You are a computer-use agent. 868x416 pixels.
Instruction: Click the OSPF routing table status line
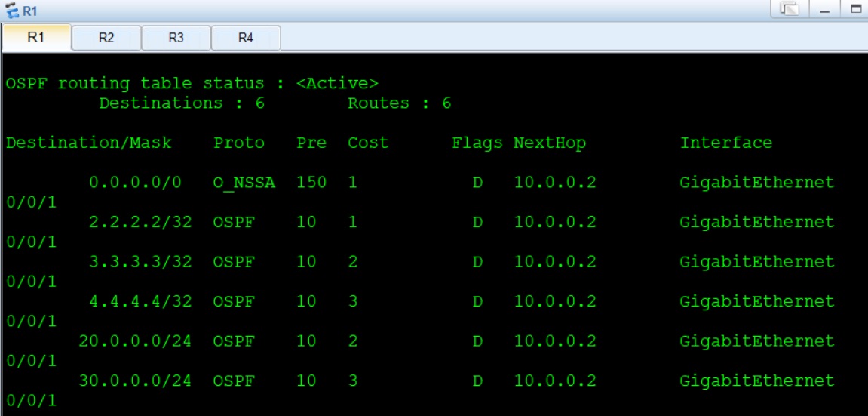click(192, 84)
